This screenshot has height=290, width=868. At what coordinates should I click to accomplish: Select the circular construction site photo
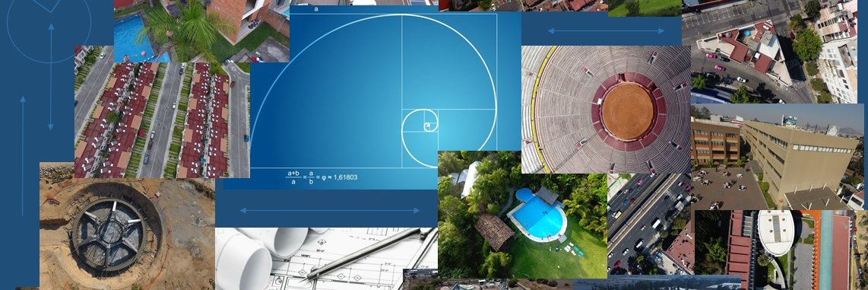click(128, 225)
